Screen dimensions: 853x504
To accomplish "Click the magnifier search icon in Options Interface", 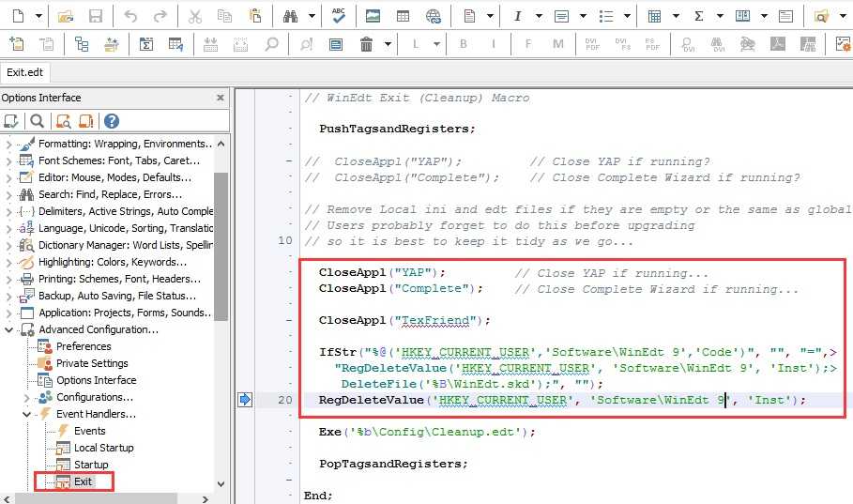I will click(37, 121).
